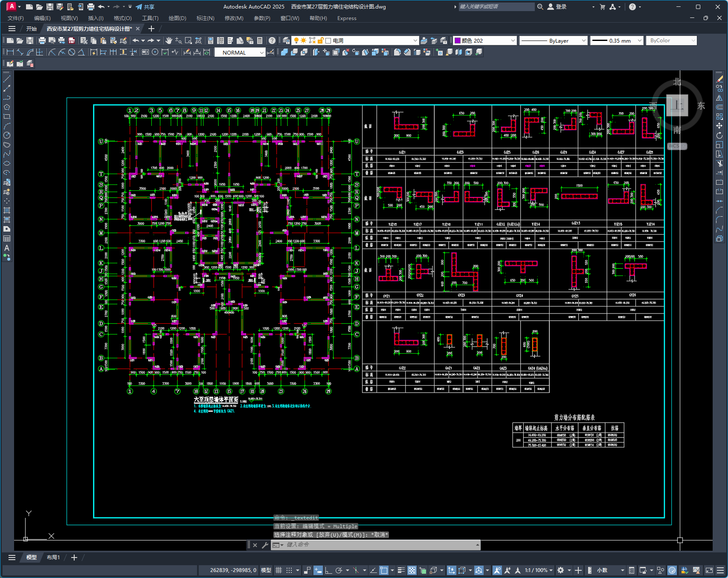The image size is (728, 578).
Task: Open the ByLayer linetype dropdown
Action: pyautogui.click(x=584, y=41)
